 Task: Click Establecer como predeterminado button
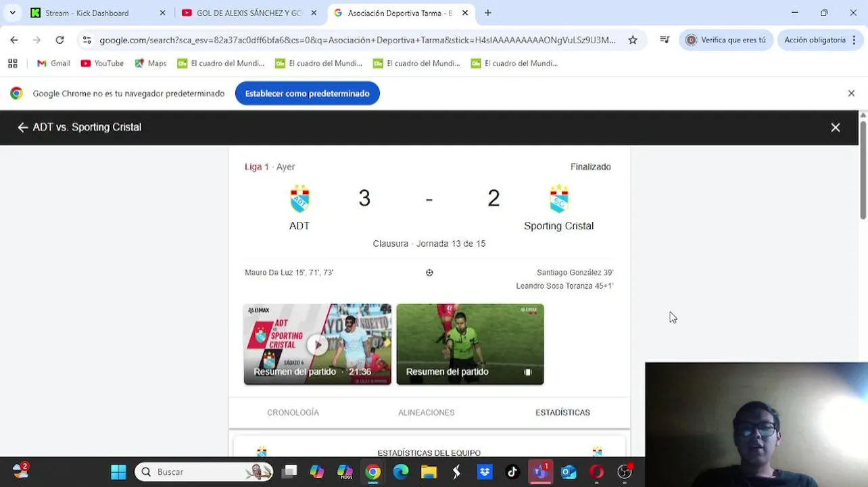[x=308, y=93]
